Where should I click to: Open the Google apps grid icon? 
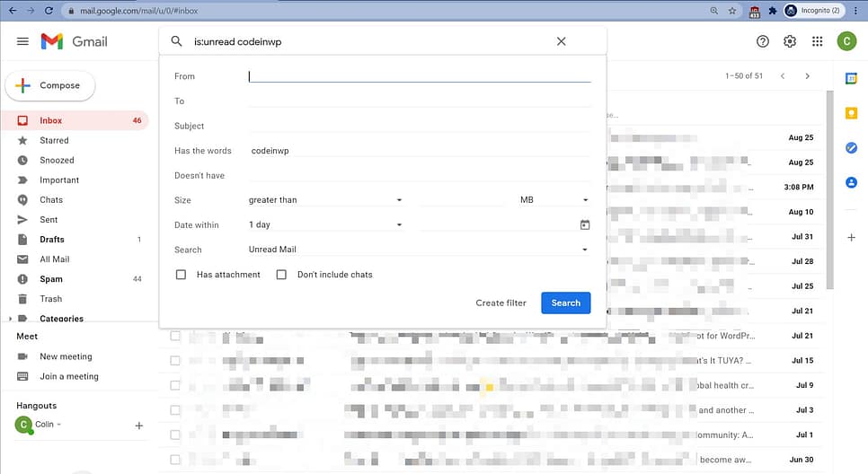coord(817,41)
